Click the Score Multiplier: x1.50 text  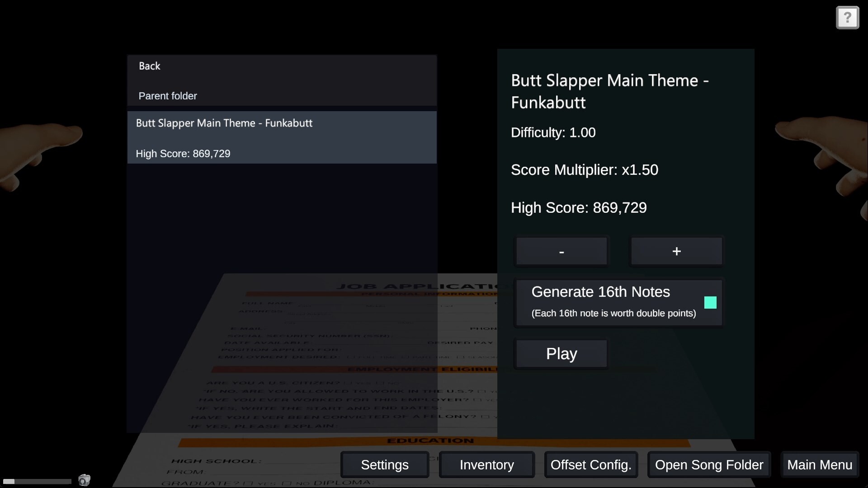point(585,170)
